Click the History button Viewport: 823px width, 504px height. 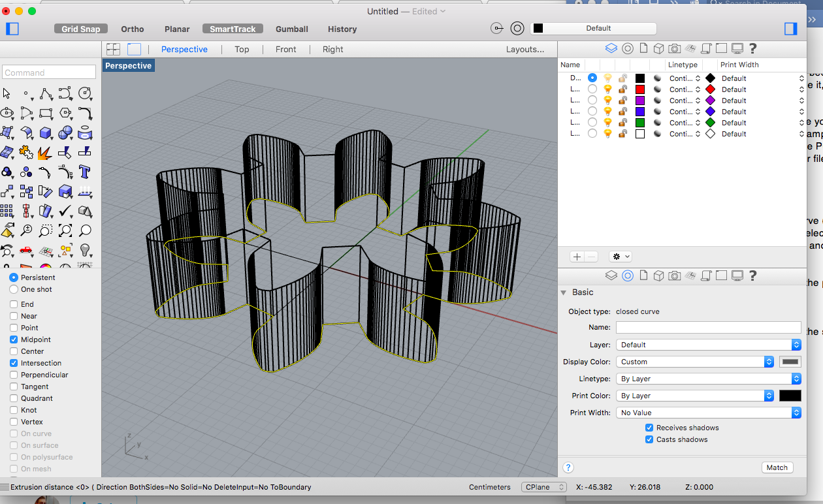342,29
